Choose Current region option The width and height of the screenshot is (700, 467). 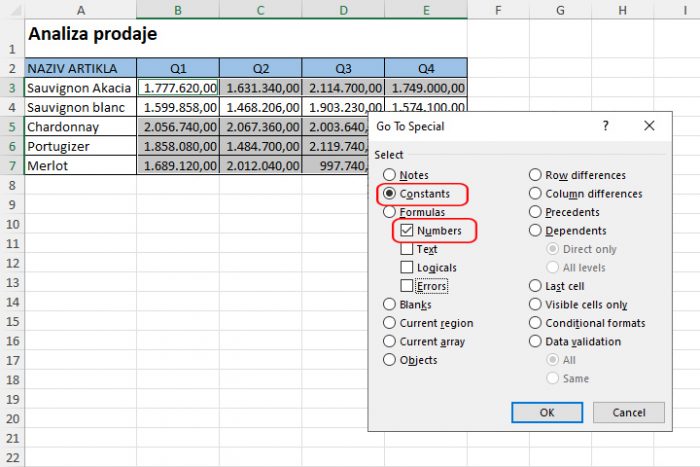point(389,323)
